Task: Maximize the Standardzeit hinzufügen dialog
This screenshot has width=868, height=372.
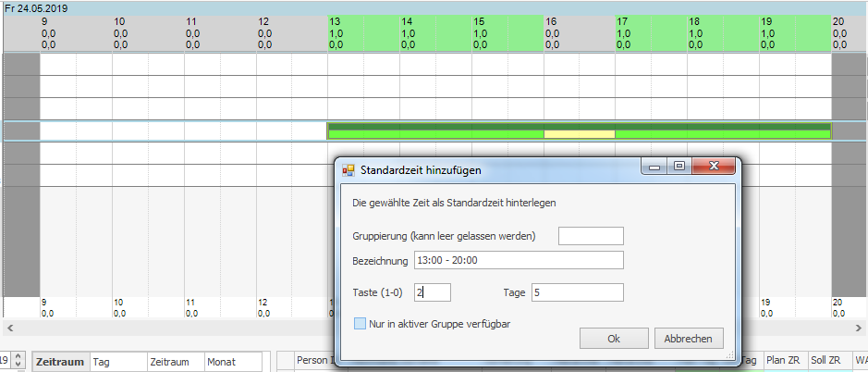Action: pyautogui.click(x=679, y=167)
